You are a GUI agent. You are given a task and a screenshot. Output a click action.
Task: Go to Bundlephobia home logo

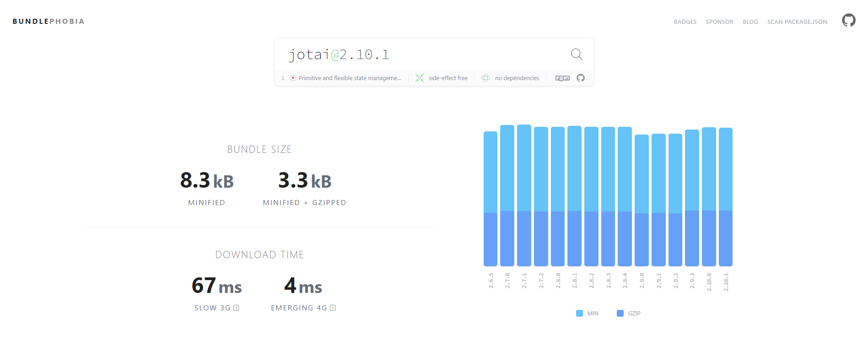(x=49, y=22)
